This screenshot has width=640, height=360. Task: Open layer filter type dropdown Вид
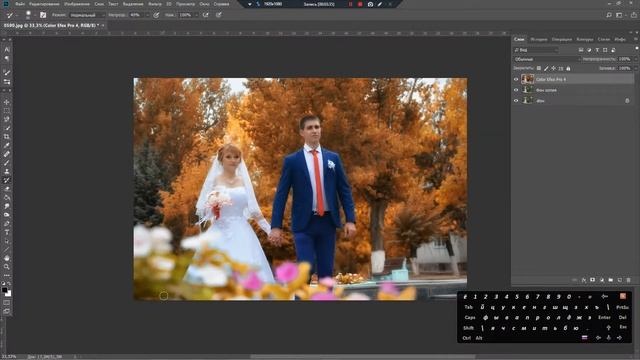(x=536, y=50)
